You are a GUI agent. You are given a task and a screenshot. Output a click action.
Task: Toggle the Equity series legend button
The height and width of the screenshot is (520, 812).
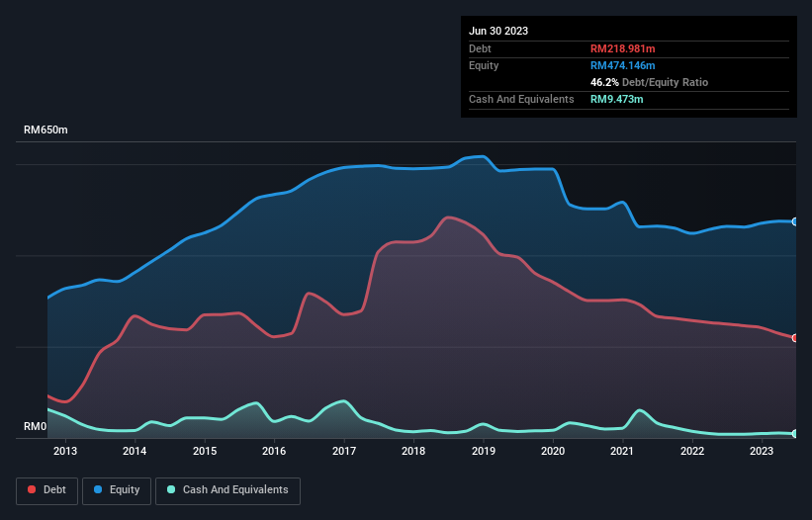pos(117,491)
